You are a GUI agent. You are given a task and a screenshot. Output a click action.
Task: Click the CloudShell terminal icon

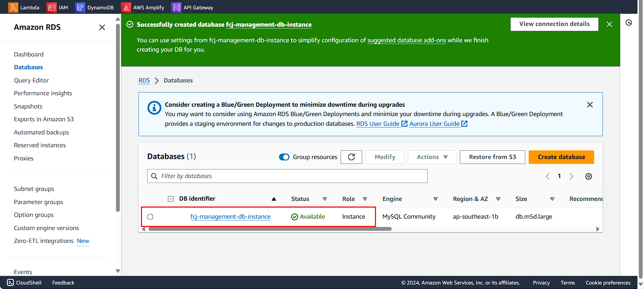[x=10, y=282]
